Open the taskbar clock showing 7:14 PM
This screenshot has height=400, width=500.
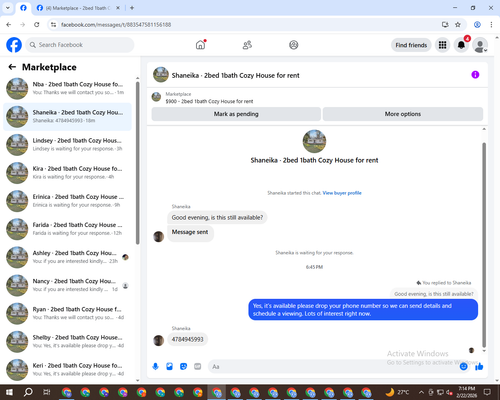point(467,392)
